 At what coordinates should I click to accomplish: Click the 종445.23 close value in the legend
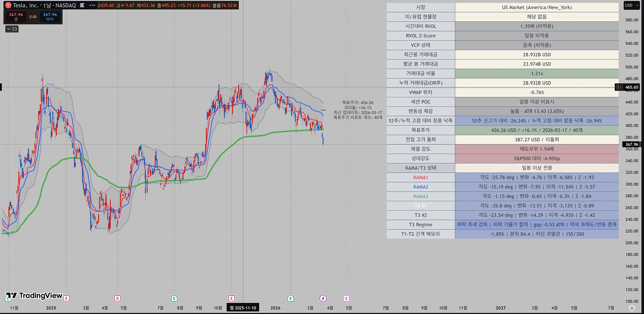(x=166, y=5)
